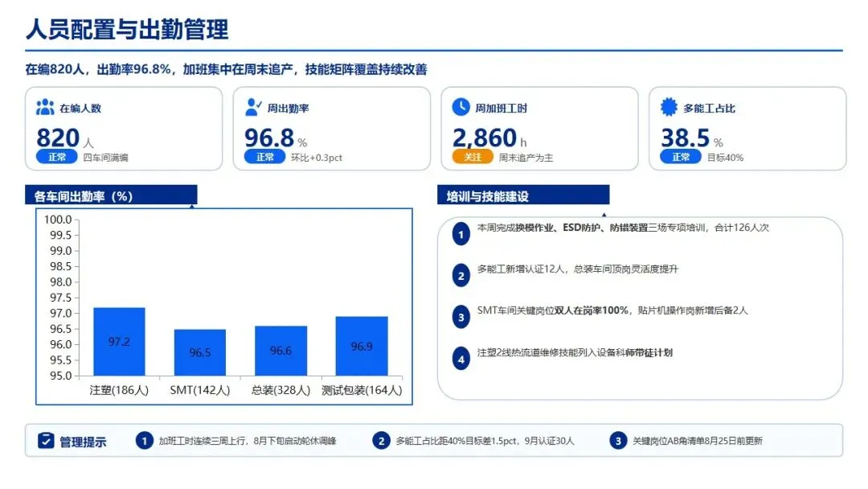
Task: Click tip 多能工占比距40%目标差1.5pct
Action: 485,441
